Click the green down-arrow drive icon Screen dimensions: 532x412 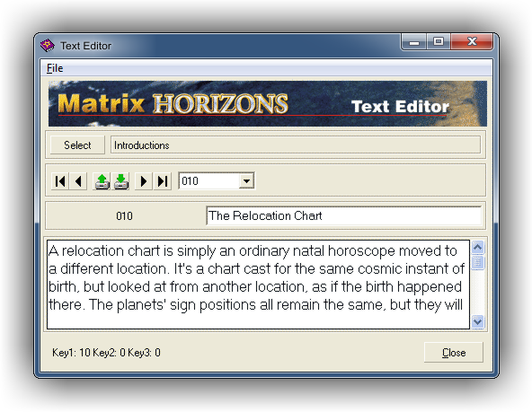120,181
